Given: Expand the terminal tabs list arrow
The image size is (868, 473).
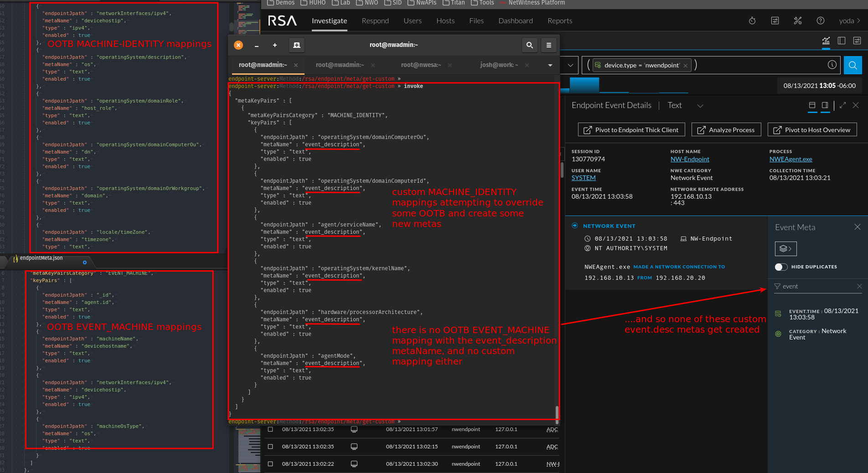Looking at the screenshot, I should 550,65.
